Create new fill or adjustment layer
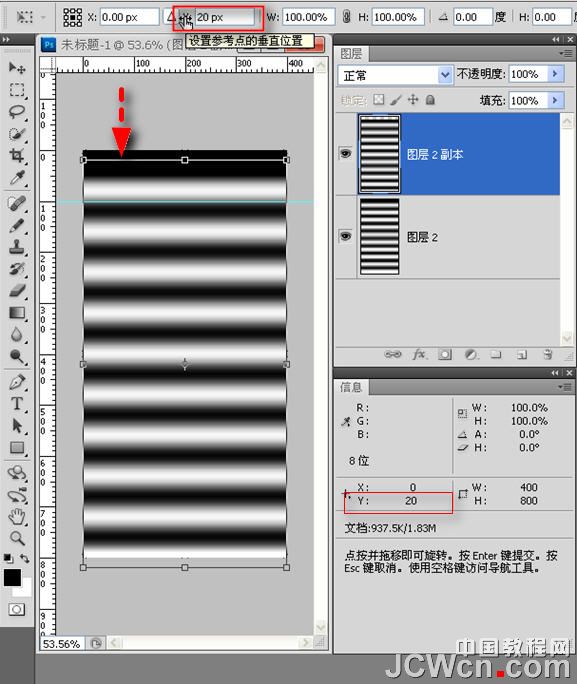 470,355
